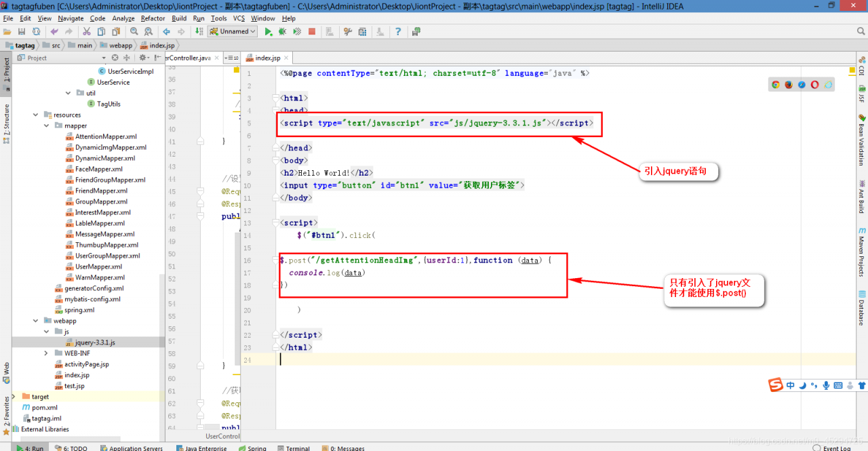Image resolution: width=868 pixels, height=451 pixels.
Task: Click the Run with Coverage icon
Action: pyautogui.click(x=297, y=31)
